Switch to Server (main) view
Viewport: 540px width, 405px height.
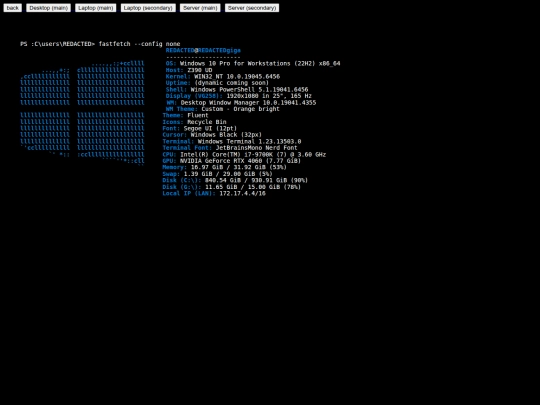click(x=200, y=8)
